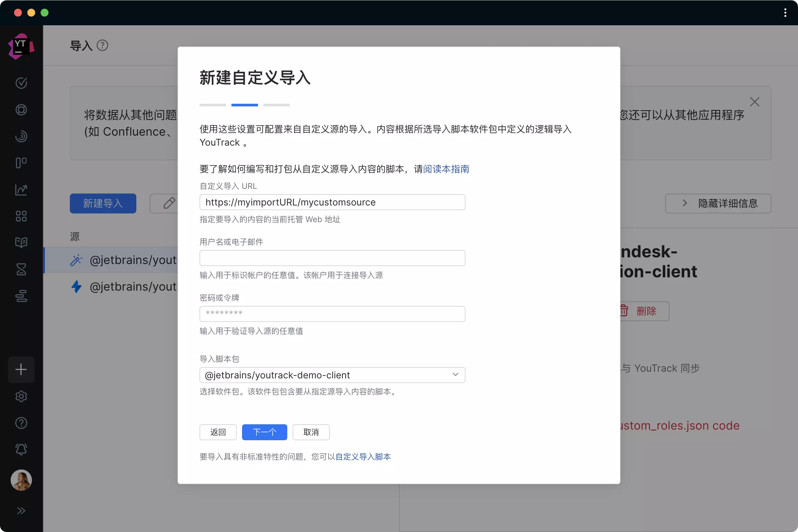The height and width of the screenshot is (532, 798).
Task: Open the Agile Boards icon in sidebar
Action: pyautogui.click(x=21, y=163)
